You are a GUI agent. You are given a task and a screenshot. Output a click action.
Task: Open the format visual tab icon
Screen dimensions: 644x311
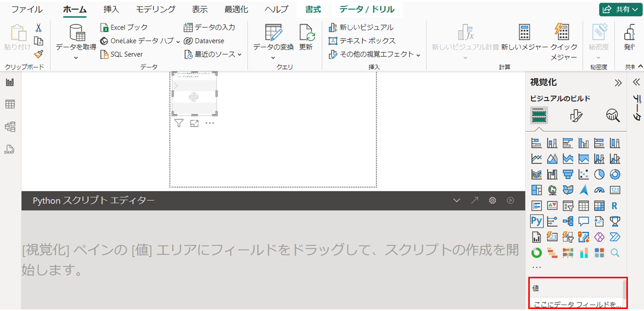pos(576,116)
